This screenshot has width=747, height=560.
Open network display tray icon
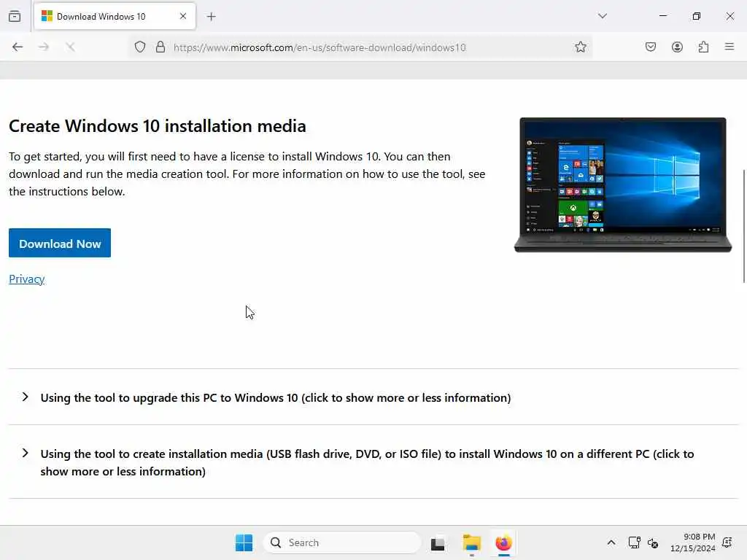[634, 542]
